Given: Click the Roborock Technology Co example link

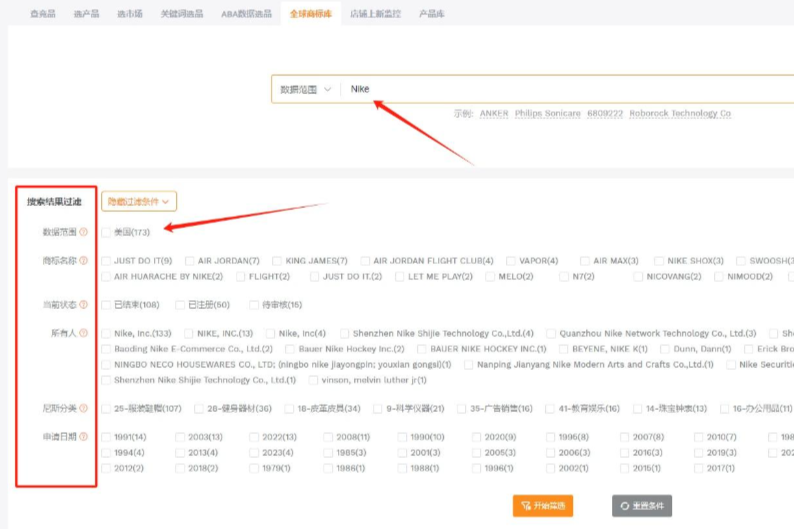Looking at the screenshot, I should coord(680,113).
